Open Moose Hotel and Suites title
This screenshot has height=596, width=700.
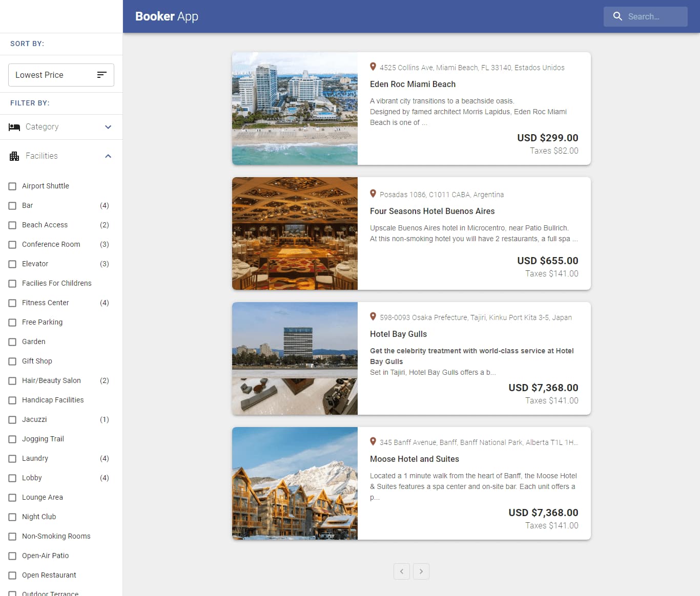coord(414,459)
